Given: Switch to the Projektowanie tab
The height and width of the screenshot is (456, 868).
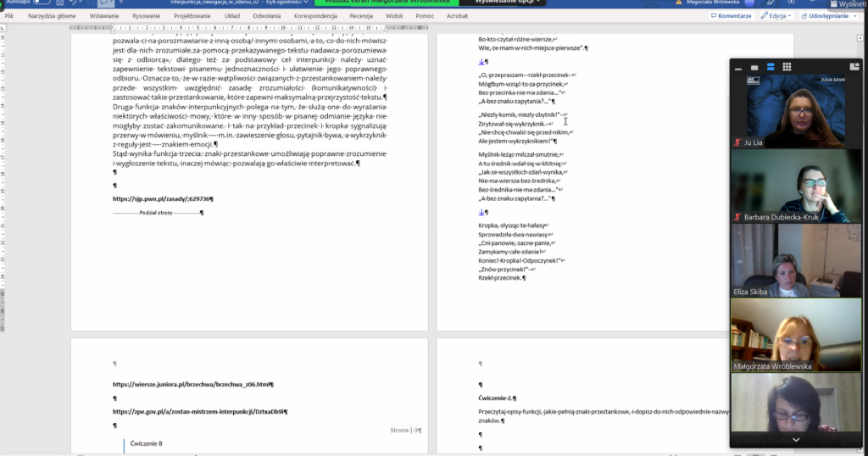Looking at the screenshot, I should tap(192, 15).
